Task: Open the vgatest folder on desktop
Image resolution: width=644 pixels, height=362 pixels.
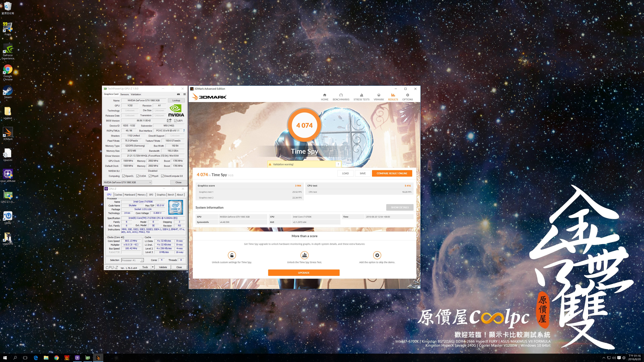Action: tap(8, 113)
